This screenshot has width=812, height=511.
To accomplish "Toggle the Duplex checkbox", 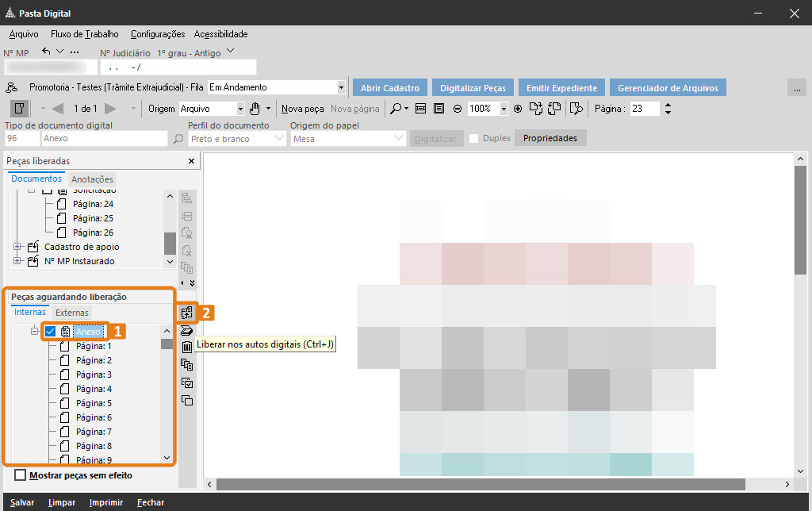I will coord(473,138).
